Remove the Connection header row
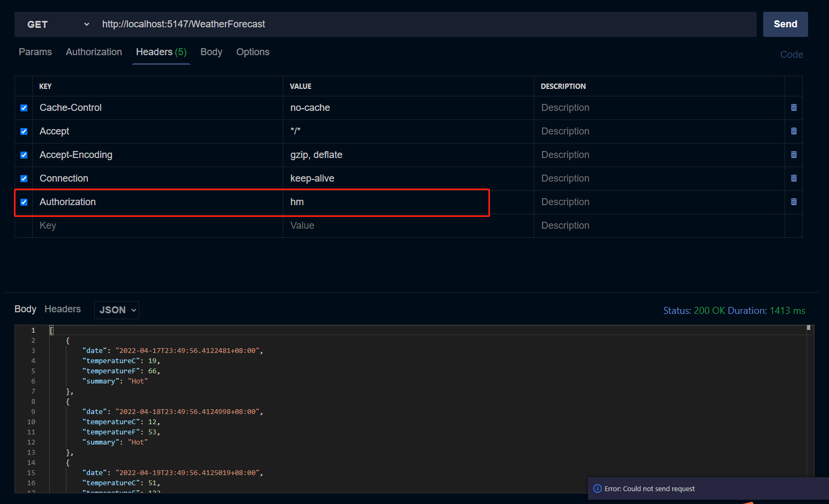Image resolution: width=829 pixels, height=504 pixels. click(x=793, y=178)
